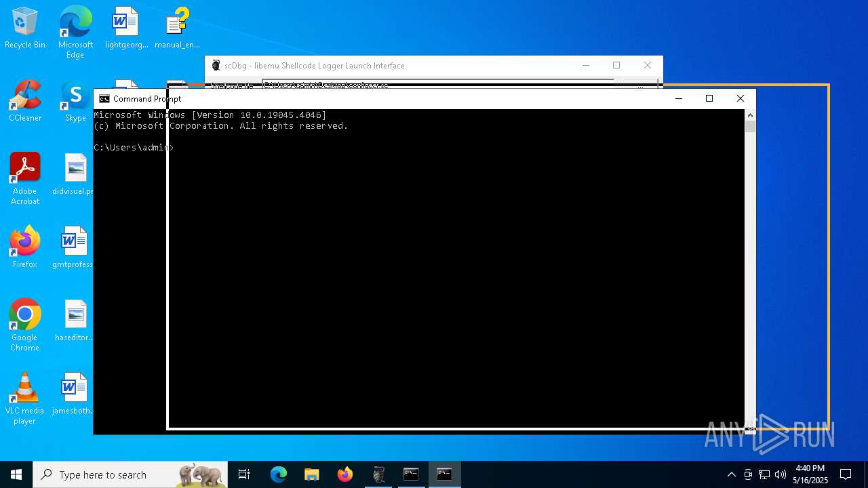Close the Command Prompt window
Image resolution: width=868 pixels, height=488 pixels.
(x=741, y=99)
